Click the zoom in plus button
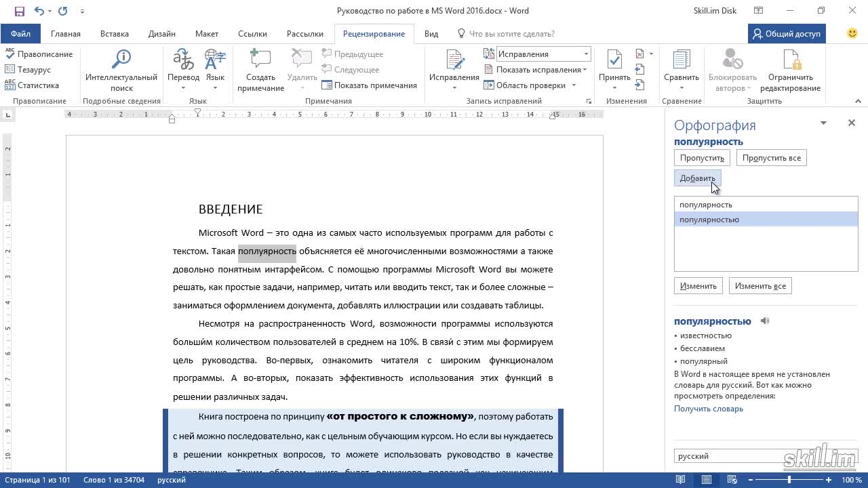This screenshot has width=868, height=488. click(829, 480)
